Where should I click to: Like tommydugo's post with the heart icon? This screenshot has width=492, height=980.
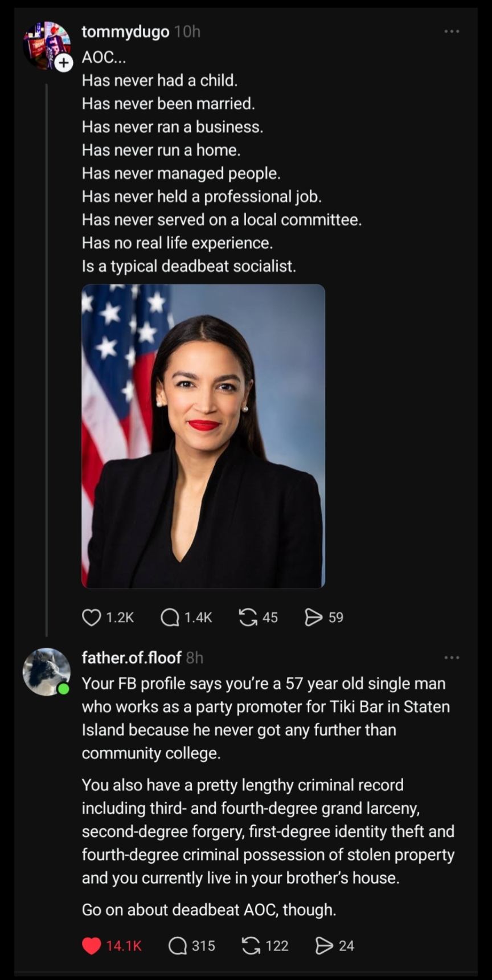coord(92,617)
